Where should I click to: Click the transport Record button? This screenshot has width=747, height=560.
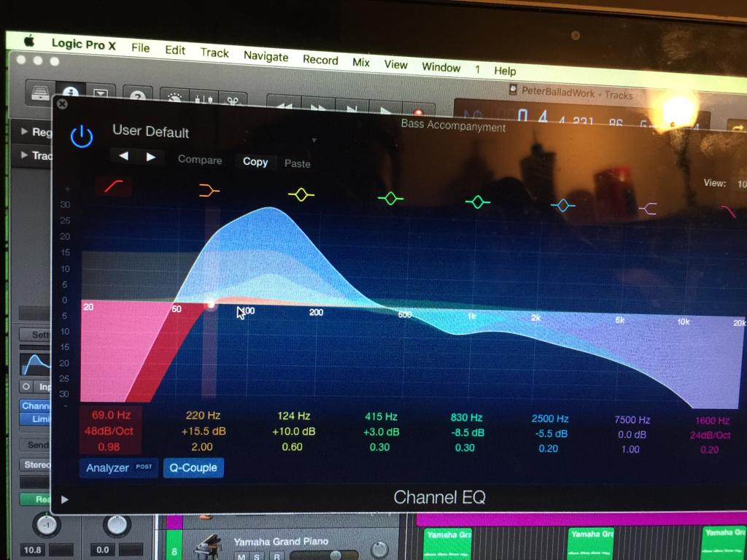(x=418, y=112)
